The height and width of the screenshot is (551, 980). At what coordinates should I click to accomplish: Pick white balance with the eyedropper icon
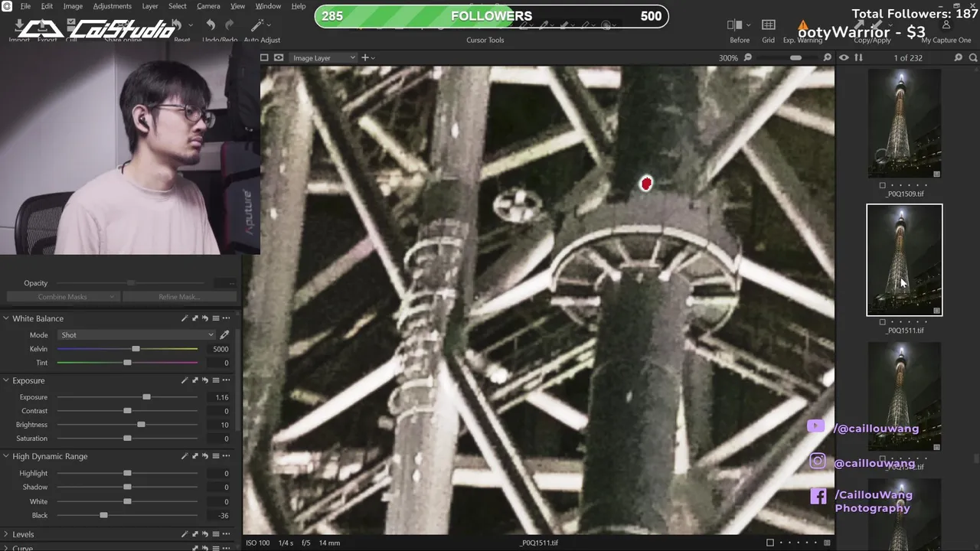point(224,334)
